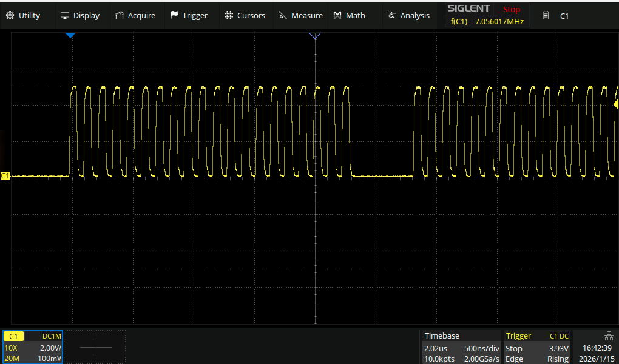The height and width of the screenshot is (364, 619).
Task: Toggle the red Stop acquisition indicator
Action: [x=511, y=9]
